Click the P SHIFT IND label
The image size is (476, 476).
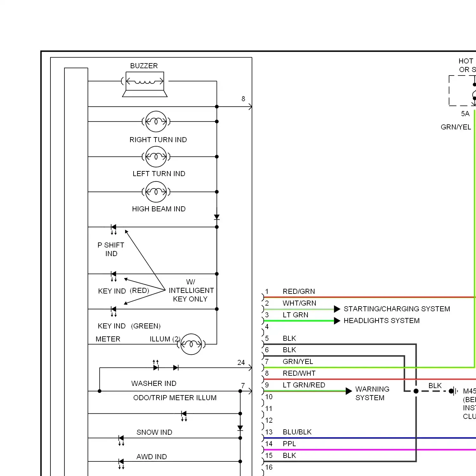tap(111, 249)
